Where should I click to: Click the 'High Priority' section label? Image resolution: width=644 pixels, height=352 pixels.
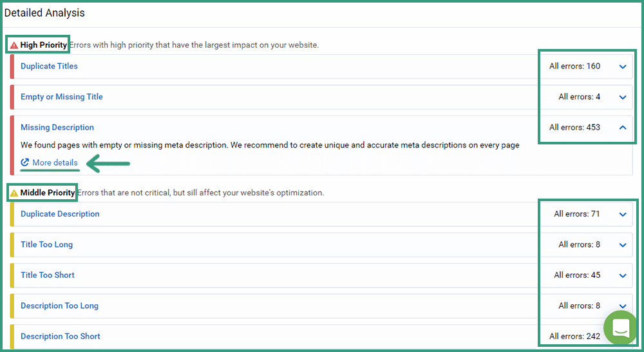pos(44,45)
